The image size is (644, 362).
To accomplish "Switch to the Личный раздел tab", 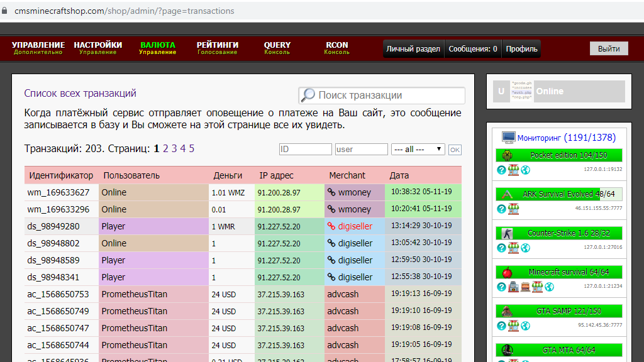I will pos(413,49).
